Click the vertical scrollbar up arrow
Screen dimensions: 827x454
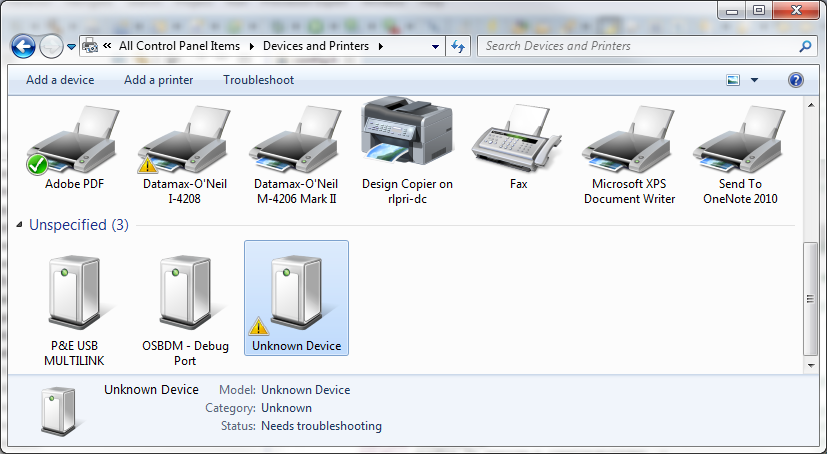(811, 105)
